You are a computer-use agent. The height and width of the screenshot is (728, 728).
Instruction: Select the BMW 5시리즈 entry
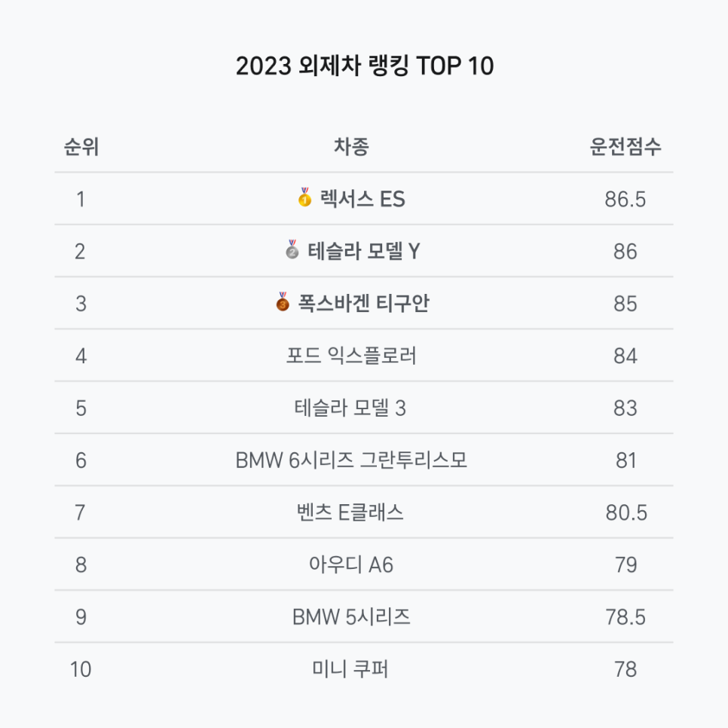pyautogui.click(x=351, y=617)
